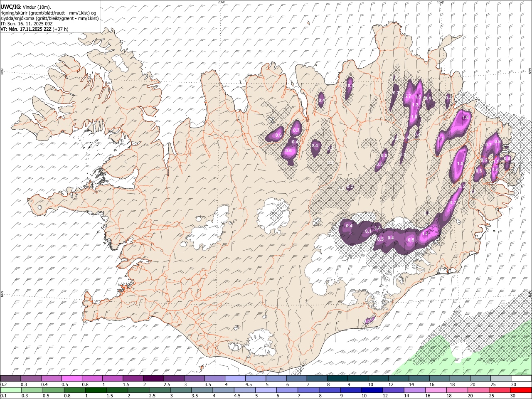
Task: Click the '25' label in the top legend row
Action: tap(493, 384)
